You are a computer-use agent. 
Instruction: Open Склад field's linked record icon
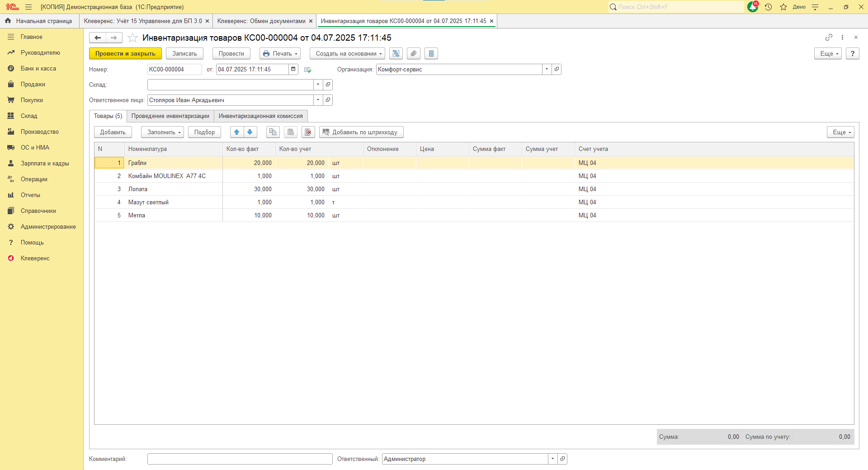pos(328,85)
